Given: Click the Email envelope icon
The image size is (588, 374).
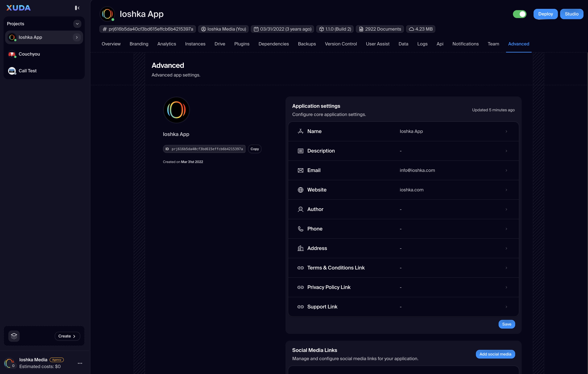Looking at the screenshot, I should [x=300, y=170].
